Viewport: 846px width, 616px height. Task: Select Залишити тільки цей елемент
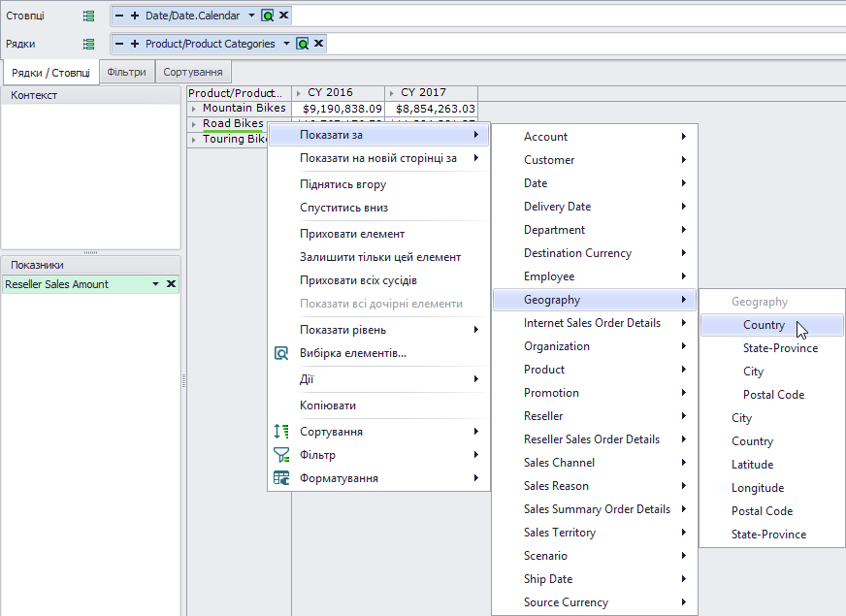point(378,257)
